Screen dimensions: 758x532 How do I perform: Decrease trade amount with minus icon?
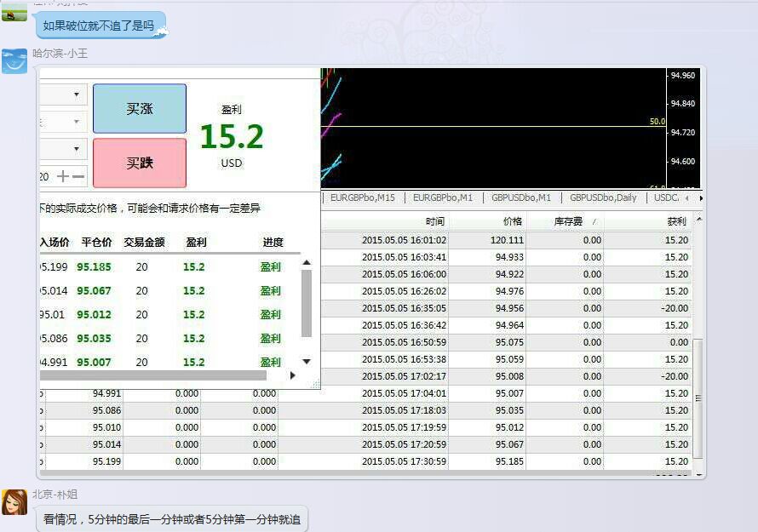point(78,176)
